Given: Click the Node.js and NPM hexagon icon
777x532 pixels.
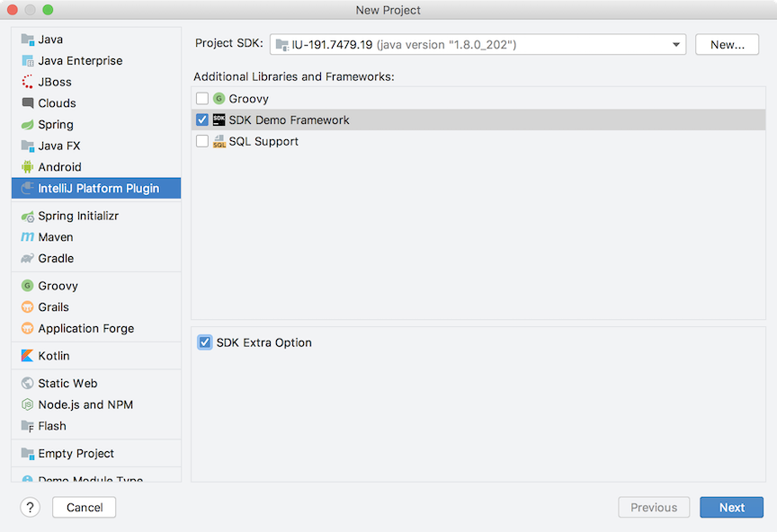Looking at the screenshot, I should coord(27,404).
